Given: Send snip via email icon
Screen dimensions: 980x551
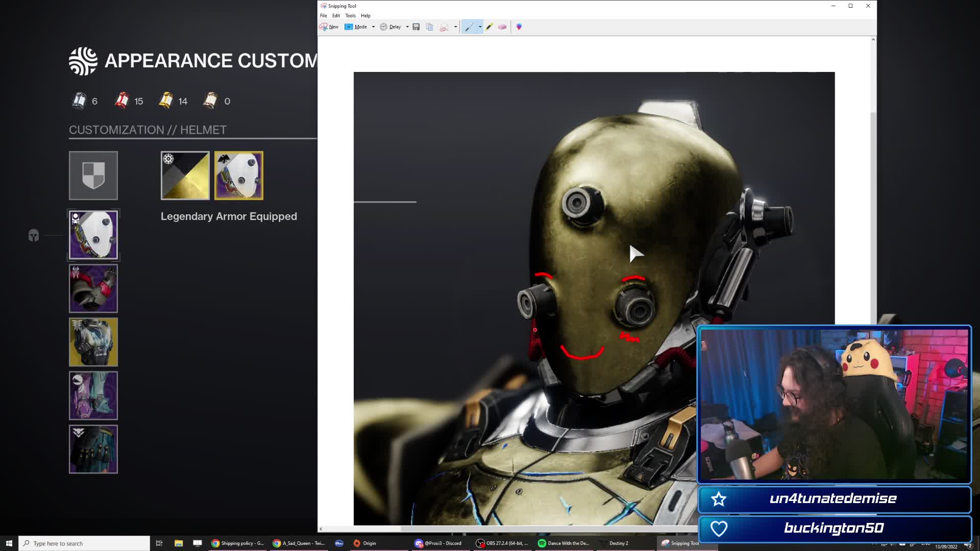Looking at the screenshot, I should point(444,27).
